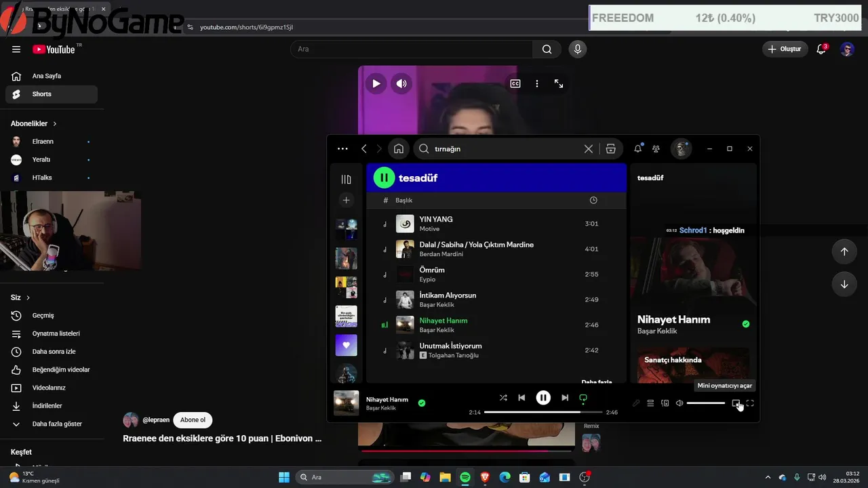
Task: Open Liked Songs heart playlist in sidebar
Action: [x=346, y=345]
